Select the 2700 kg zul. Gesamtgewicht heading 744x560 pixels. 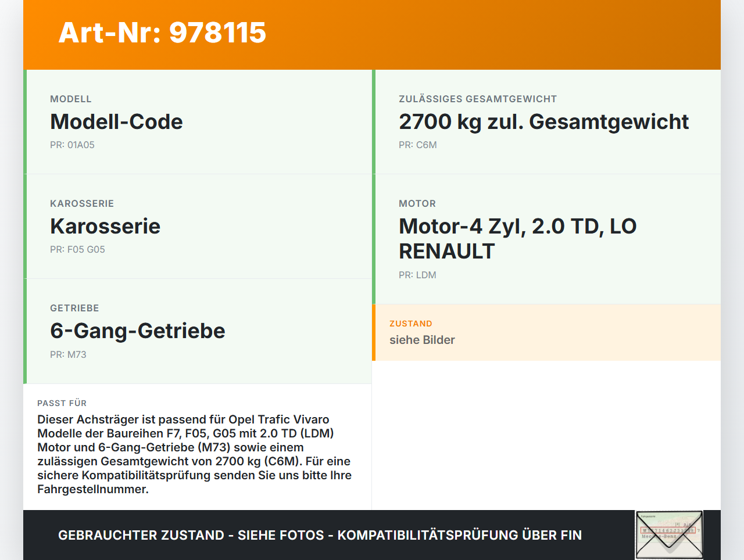(543, 121)
